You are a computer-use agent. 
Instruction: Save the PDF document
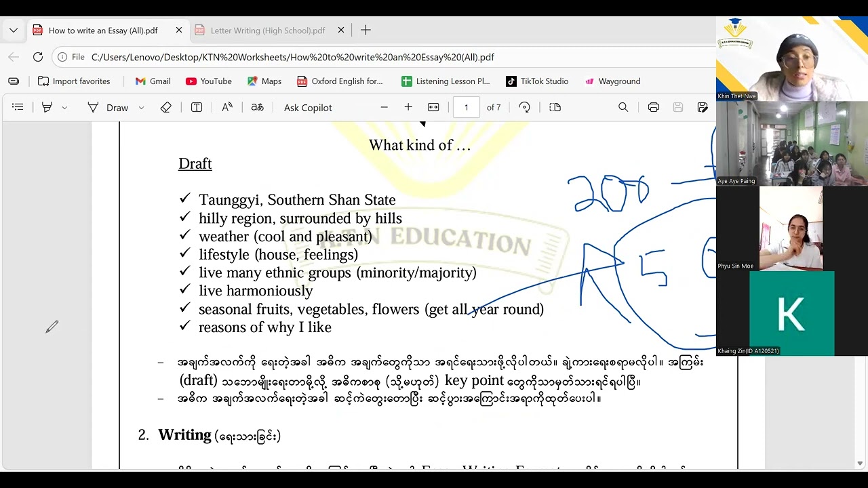[678, 107]
